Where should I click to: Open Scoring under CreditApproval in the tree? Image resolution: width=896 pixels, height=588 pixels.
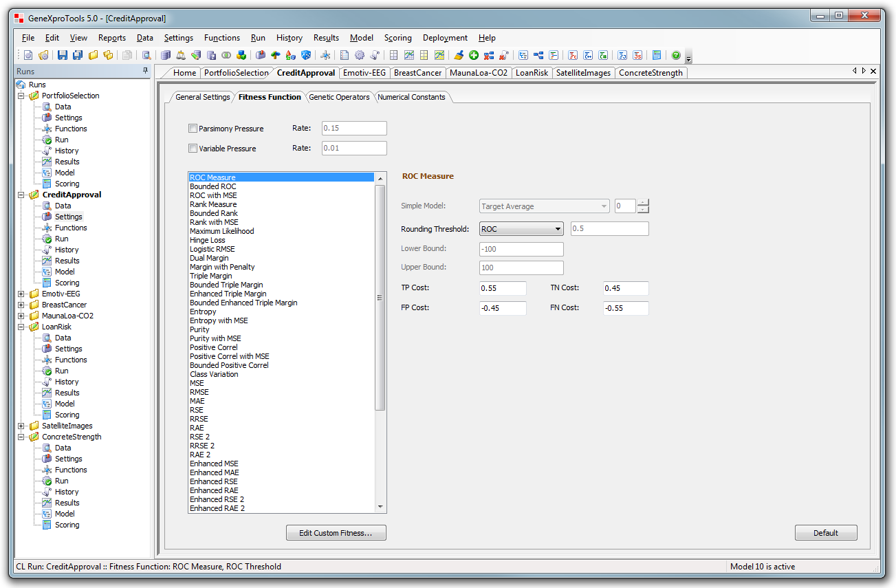pos(67,283)
